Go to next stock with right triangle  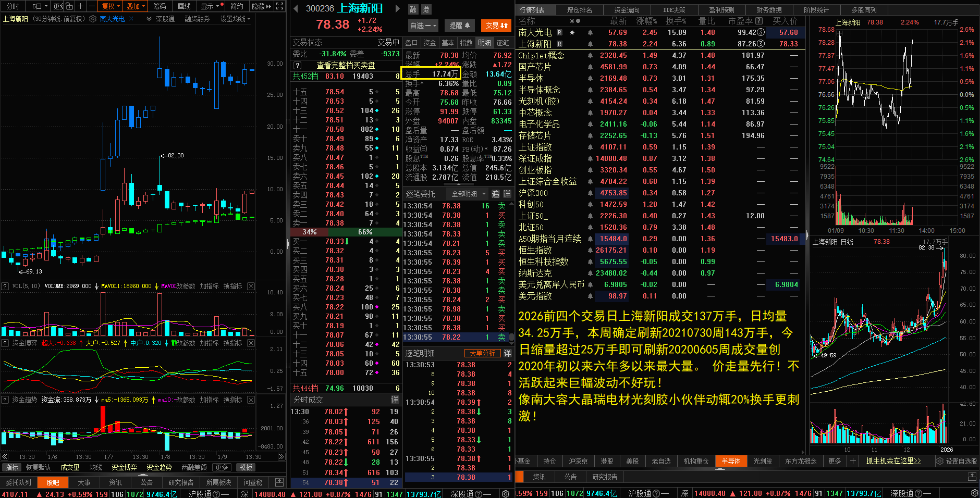tap(398, 8)
